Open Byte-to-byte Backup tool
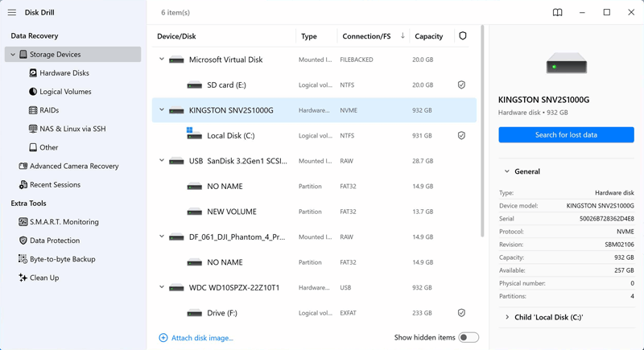This screenshot has width=644, height=350. pyautogui.click(x=63, y=259)
